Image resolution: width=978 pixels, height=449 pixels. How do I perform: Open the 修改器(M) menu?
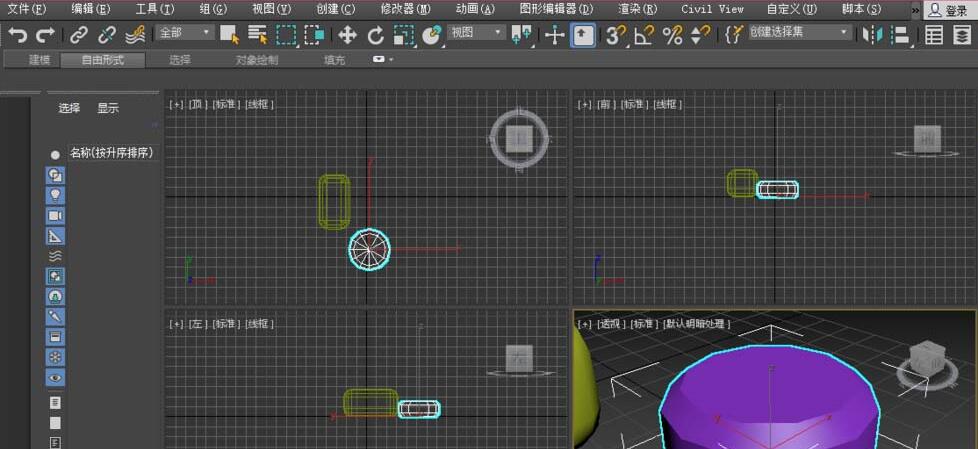coord(405,9)
